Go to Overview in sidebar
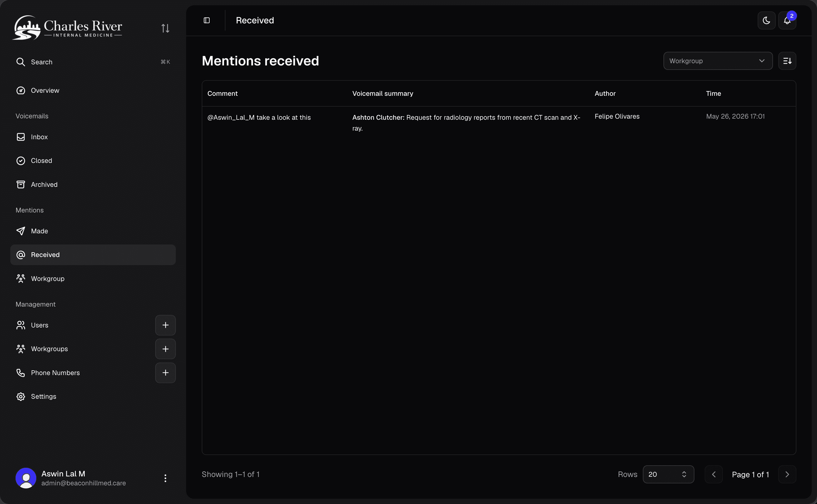817x504 pixels. pyautogui.click(x=93, y=91)
